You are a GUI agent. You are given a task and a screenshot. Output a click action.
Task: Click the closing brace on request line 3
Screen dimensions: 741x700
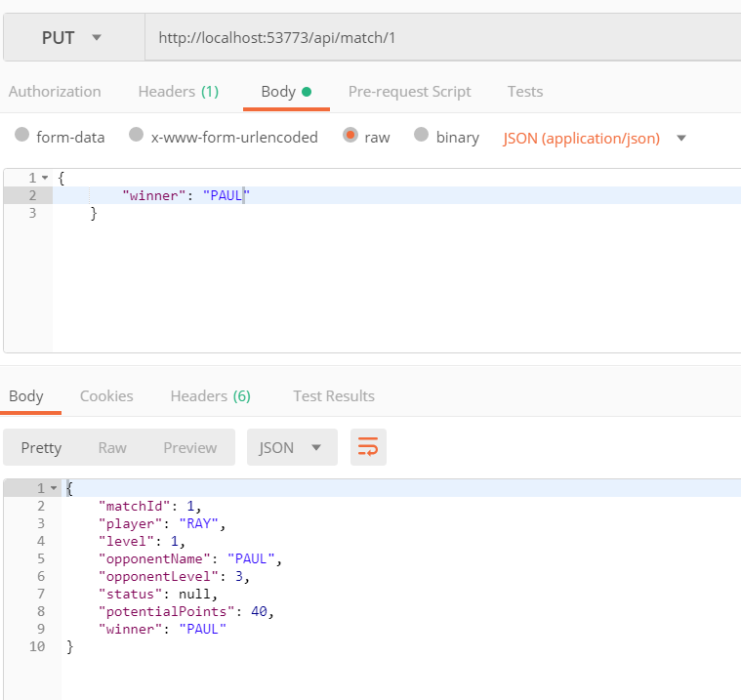[94, 213]
